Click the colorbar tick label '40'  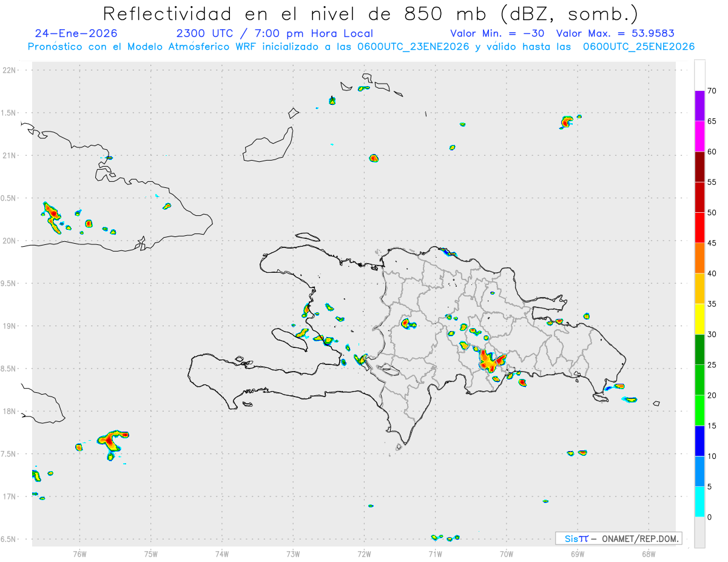coord(712,273)
